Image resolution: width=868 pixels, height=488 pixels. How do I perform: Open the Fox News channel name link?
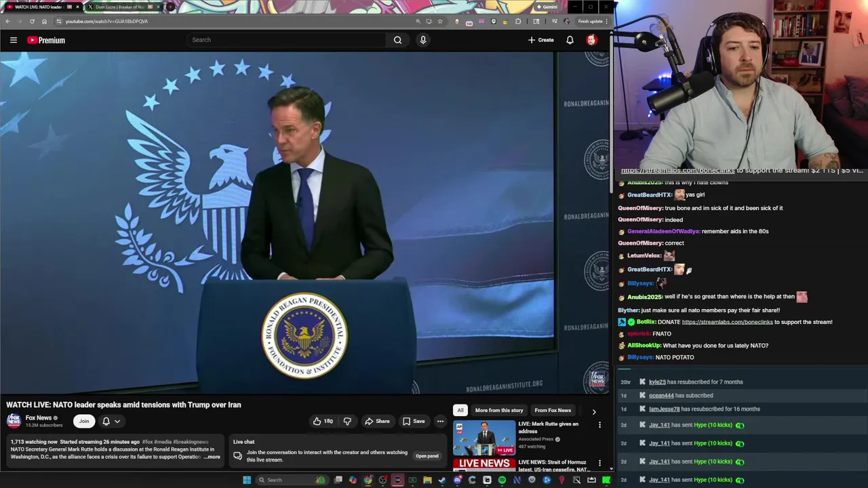point(39,418)
